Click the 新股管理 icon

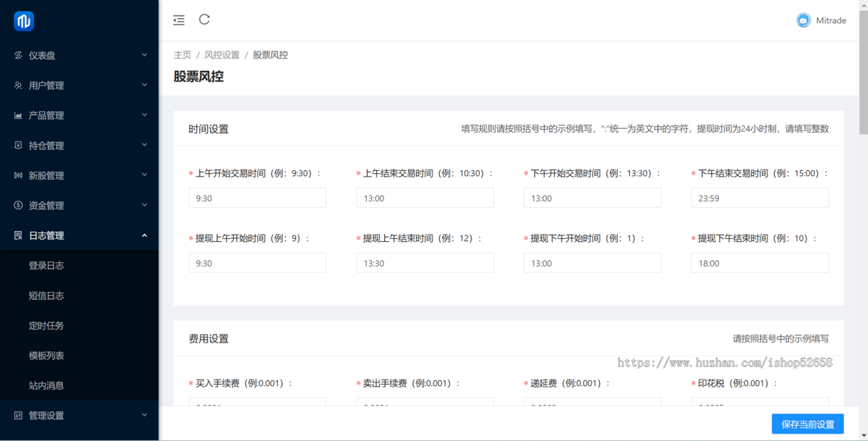18,175
